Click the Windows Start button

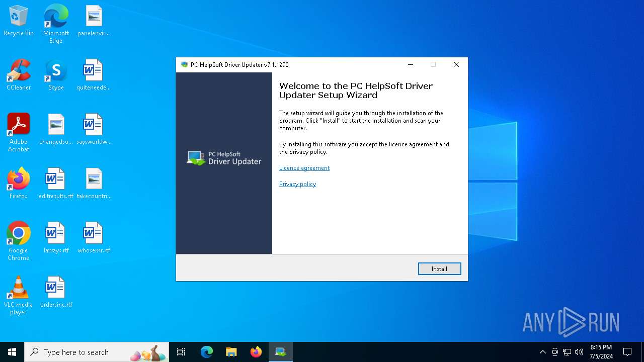(x=12, y=352)
